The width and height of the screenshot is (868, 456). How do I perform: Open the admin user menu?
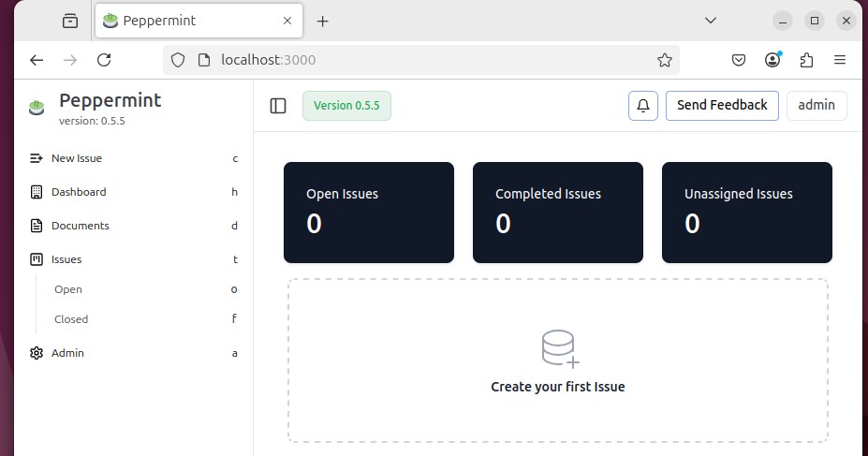tap(817, 105)
